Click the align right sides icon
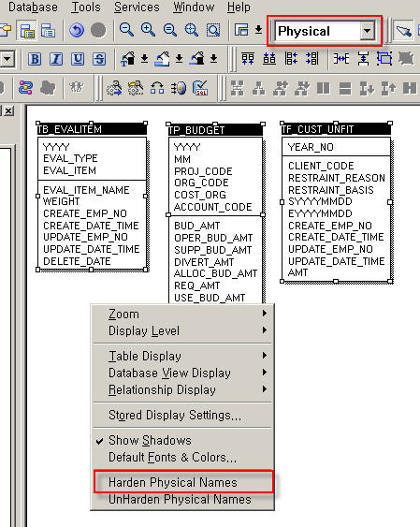Image resolution: width=420 pixels, height=527 pixels. [x=312, y=59]
